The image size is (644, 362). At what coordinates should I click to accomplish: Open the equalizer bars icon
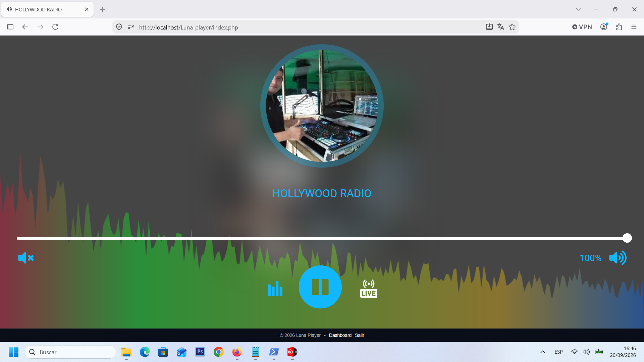[x=275, y=289]
